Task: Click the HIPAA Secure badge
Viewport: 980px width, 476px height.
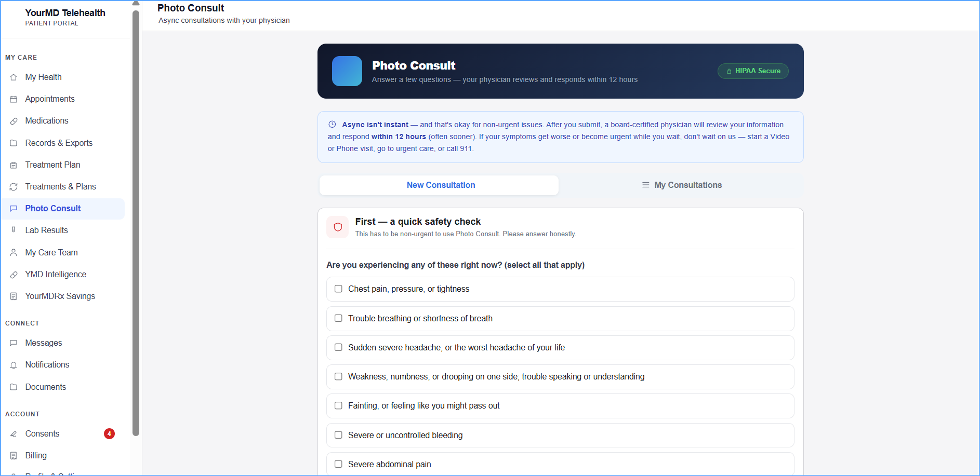Action: pos(753,71)
